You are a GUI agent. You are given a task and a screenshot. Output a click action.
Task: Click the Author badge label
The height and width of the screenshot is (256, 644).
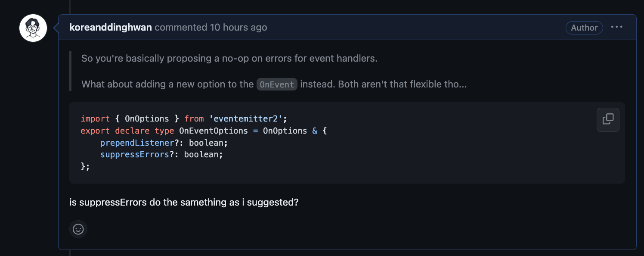[584, 28]
